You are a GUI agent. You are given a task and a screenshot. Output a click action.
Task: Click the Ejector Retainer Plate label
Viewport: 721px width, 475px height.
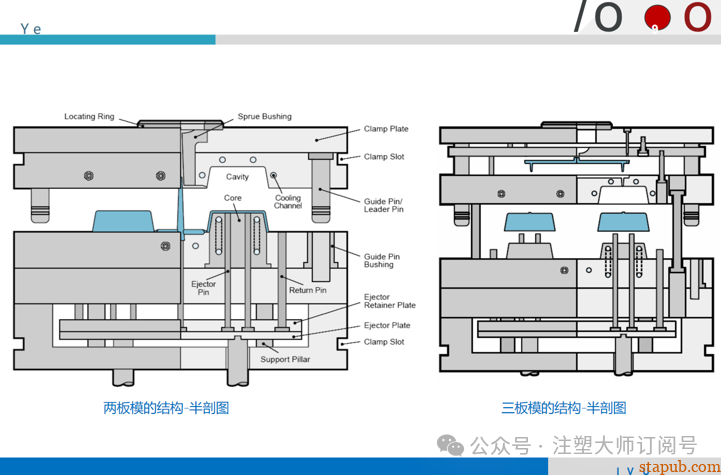point(389,301)
